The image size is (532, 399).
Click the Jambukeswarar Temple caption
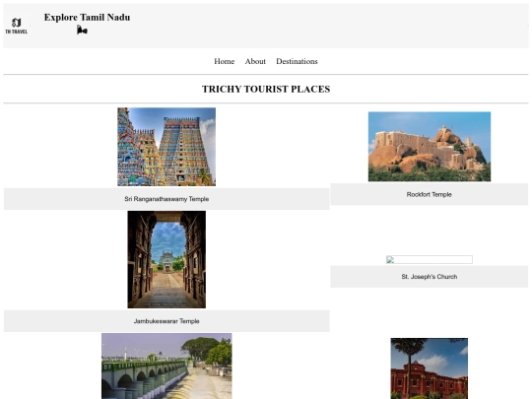point(166,321)
